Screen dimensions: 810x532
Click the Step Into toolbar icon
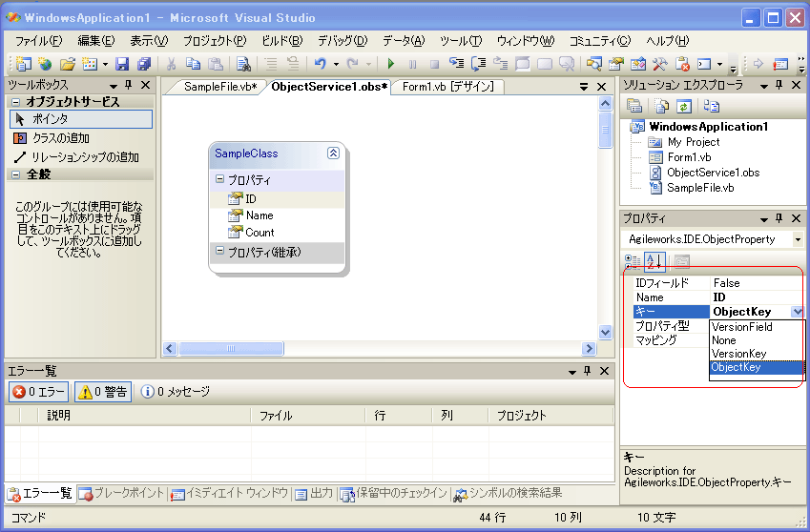click(x=456, y=64)
